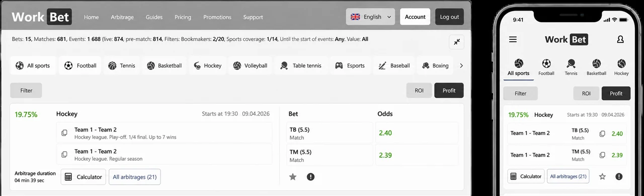
Task: Open the warning exclamation icon under desktop bets
Action: 310,177
